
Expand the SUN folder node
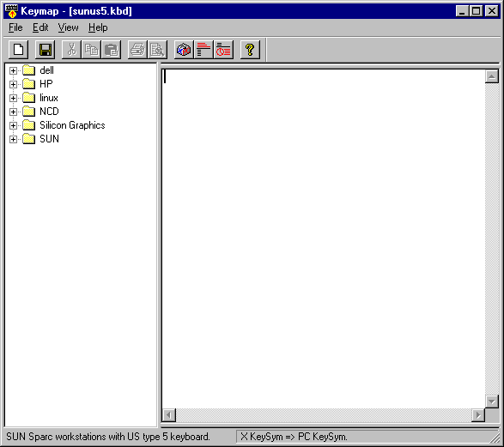point(13,139)
